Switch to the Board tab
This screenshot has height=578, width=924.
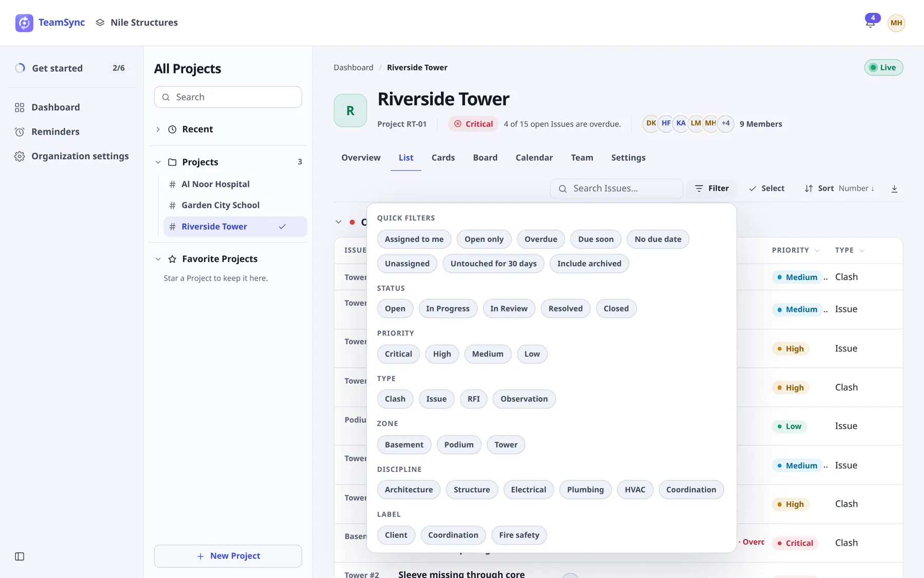click(x=485, y=158)
